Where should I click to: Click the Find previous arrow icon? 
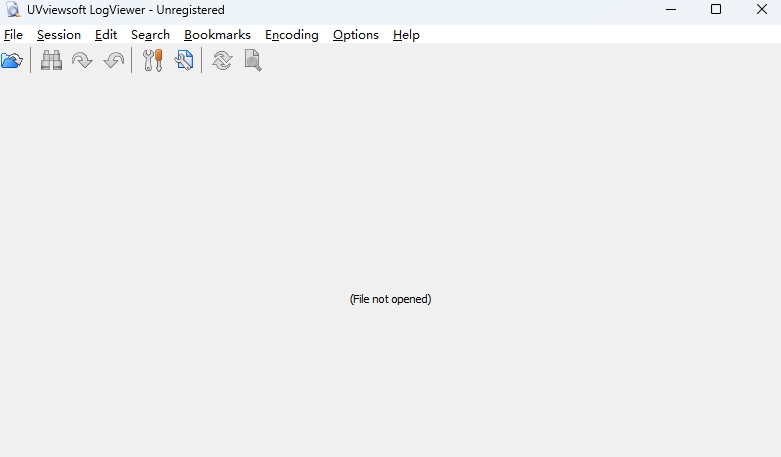click(x=114, y=60)
